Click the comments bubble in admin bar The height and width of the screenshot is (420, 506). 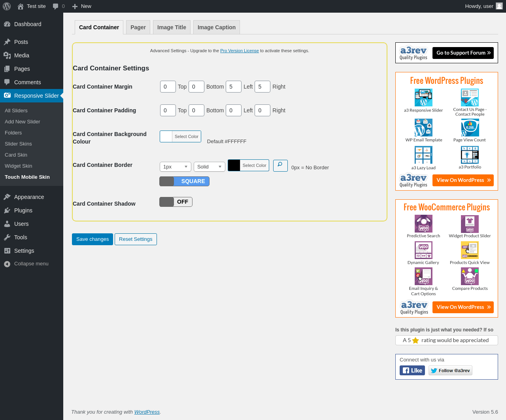point(56,6)
